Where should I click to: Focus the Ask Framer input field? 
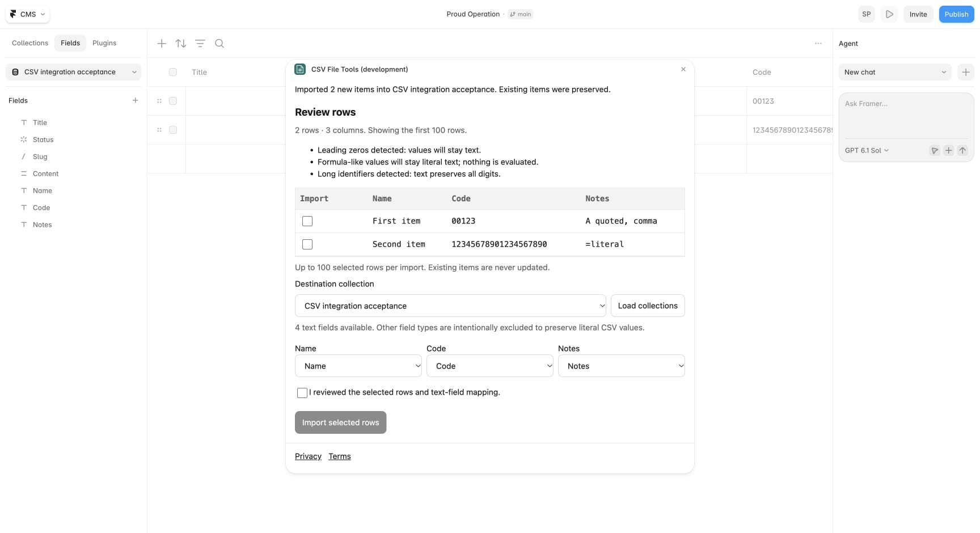click(906, 117)
